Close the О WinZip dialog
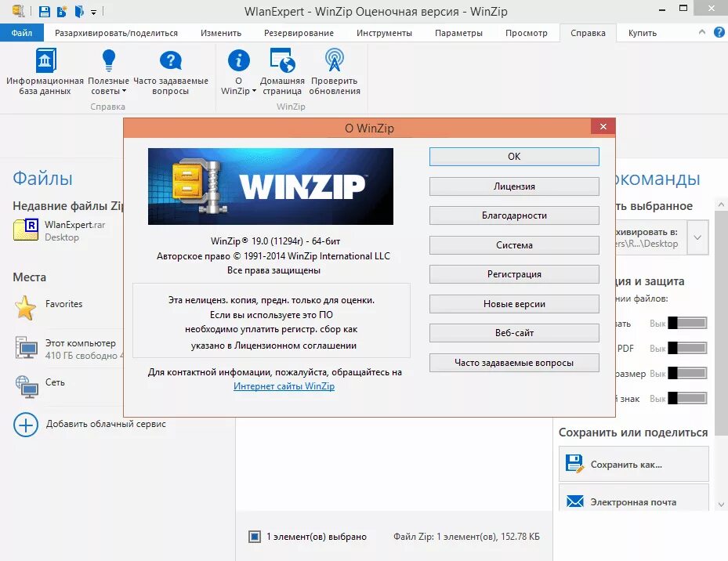 coord(603,126)
